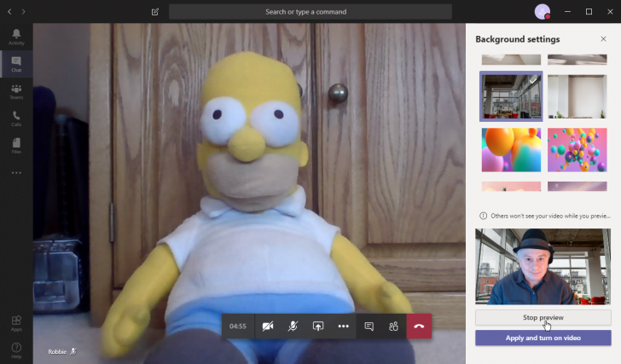Open more actions in call toolbar
Viewport: 621px width, 364px height.
point(344,326)
